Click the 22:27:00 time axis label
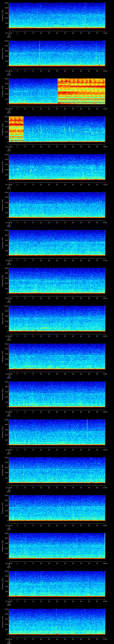The height and width of the screenshot is (644, 114). (x=9, y=525)
